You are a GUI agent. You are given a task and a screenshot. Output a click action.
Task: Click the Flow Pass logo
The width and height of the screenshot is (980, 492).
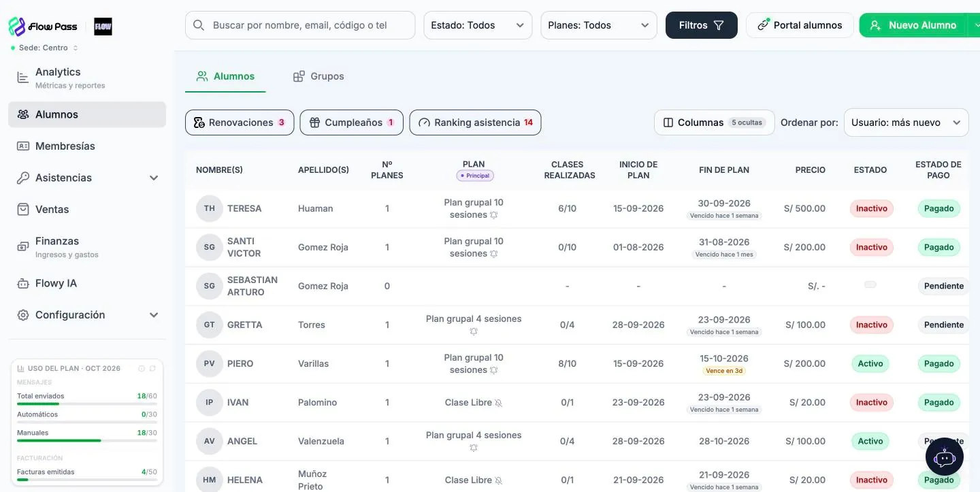(x=43, y=27)
